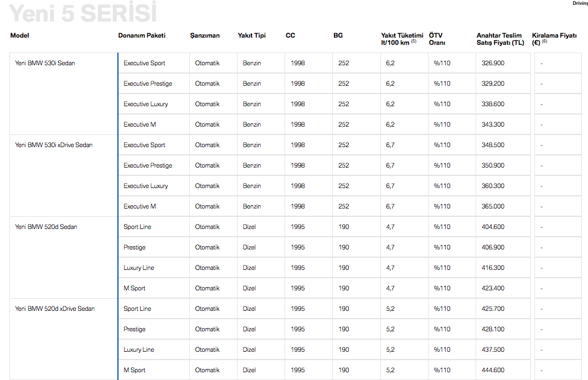Click the price "425.700"

click(x=493, y=309)
